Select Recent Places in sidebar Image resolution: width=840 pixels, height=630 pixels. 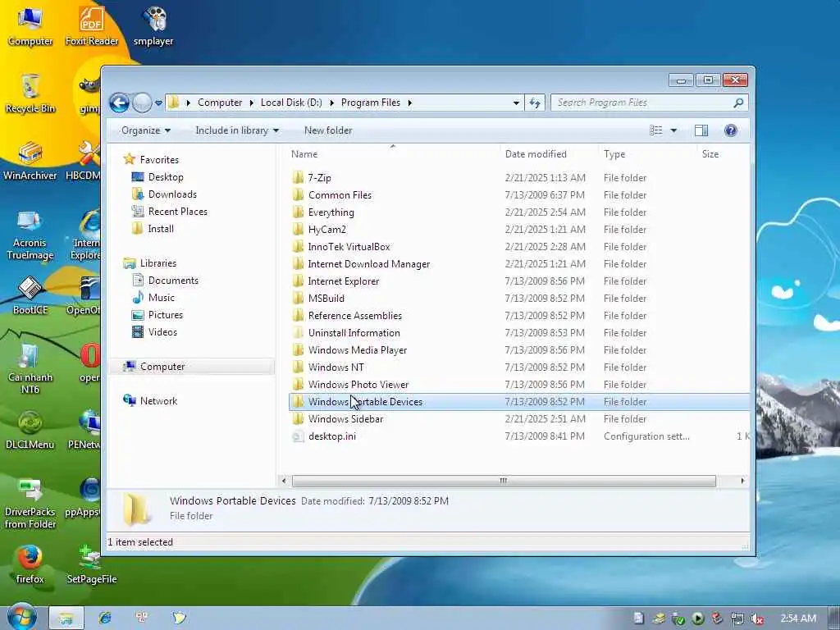tap(177, 211)
